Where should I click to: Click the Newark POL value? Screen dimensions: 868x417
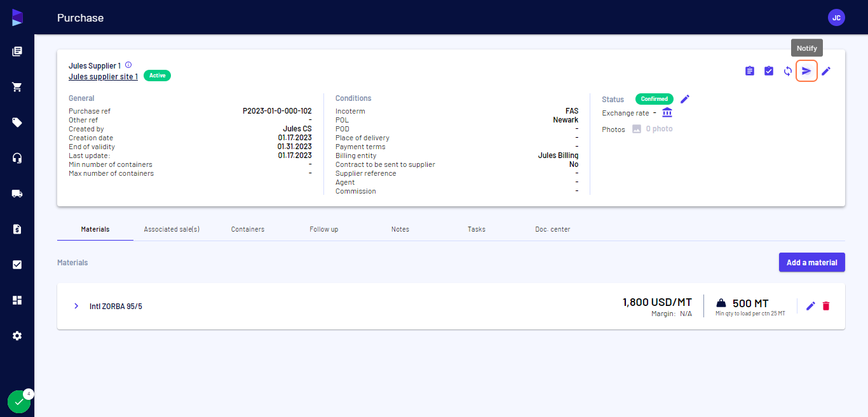point(566,120)
